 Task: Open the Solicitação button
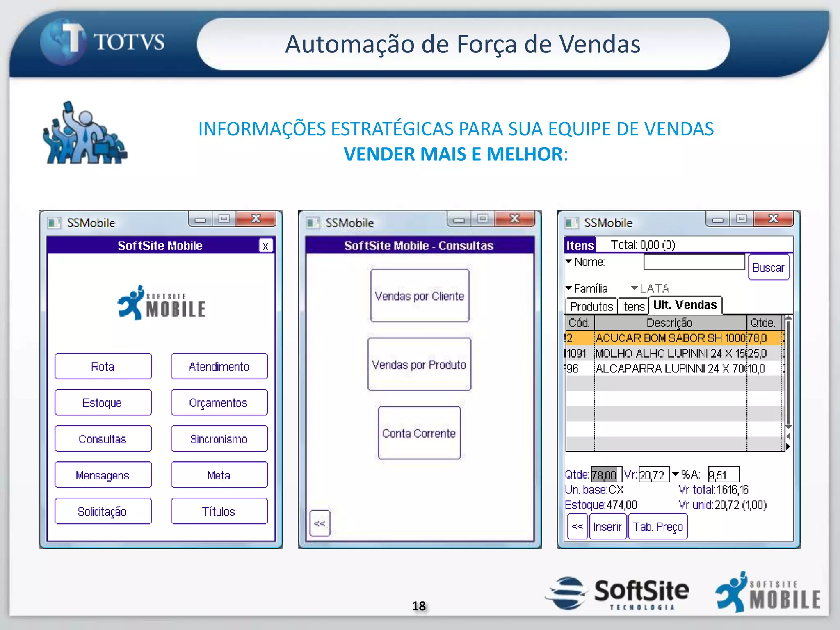pyautogui.click(x=103, y=511)
